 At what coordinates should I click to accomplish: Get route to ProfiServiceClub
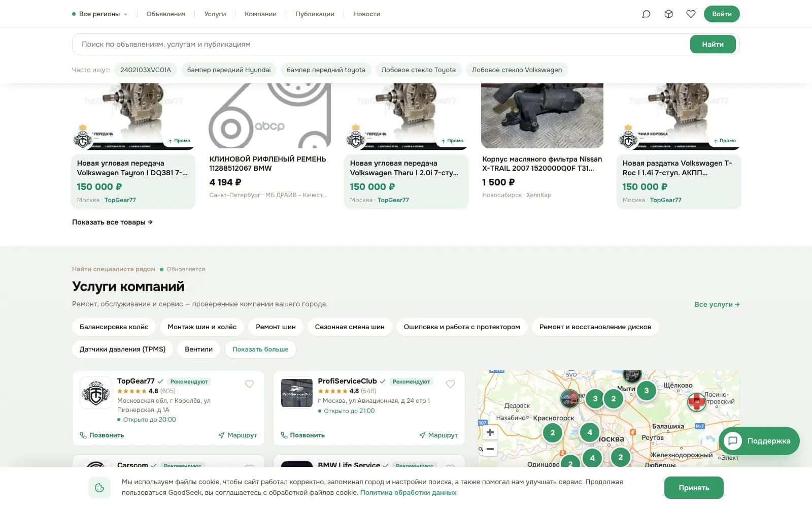(438, 435)
